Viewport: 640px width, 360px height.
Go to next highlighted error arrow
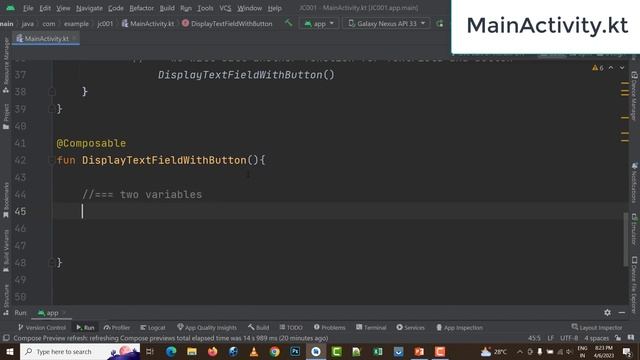622,68
